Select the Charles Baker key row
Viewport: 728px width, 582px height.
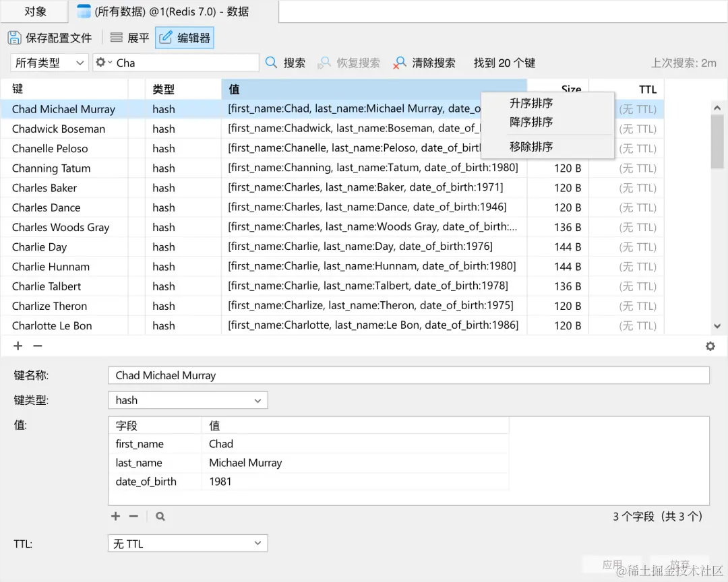click(332, 187)
